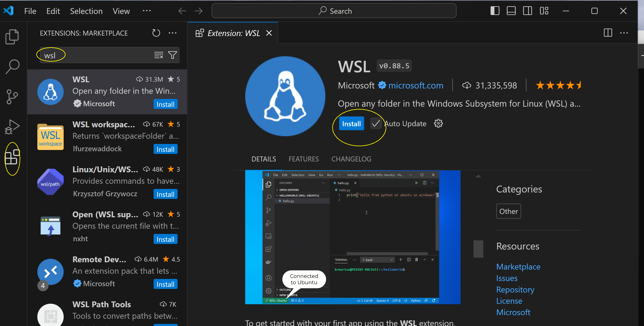Open the Selection menu
This screenshot has width=644, height=326.
86,11
